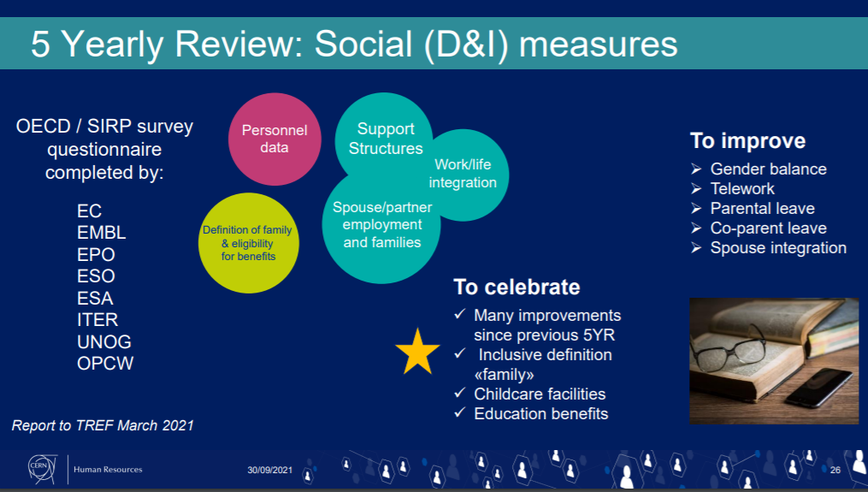
Task: Click the pink Personnel data circle
Action: [x=275, y=139]
